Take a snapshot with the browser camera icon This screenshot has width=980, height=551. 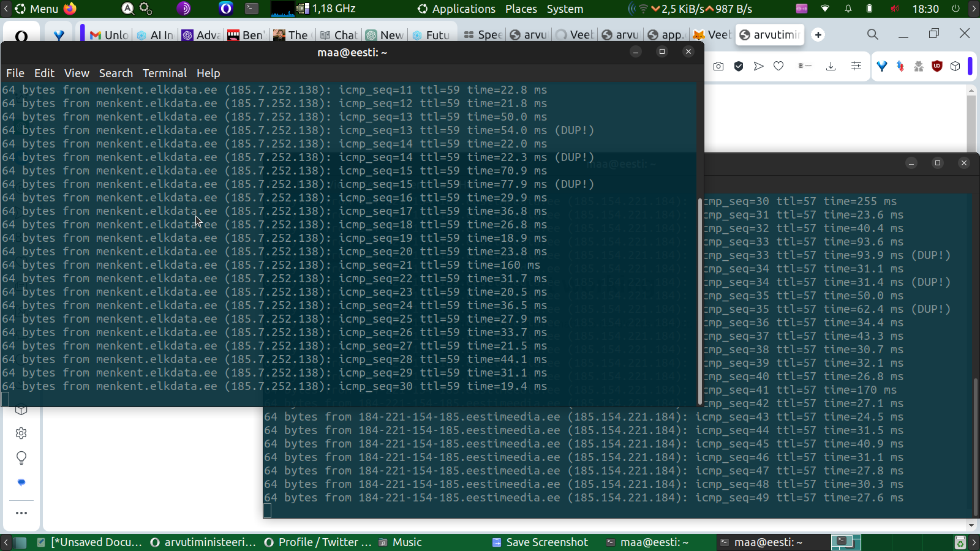pos(718,66)
